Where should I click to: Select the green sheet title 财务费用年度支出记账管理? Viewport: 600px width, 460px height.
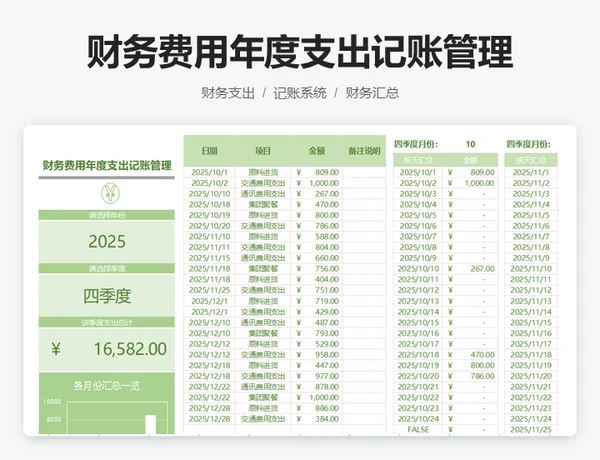point(107,165)
